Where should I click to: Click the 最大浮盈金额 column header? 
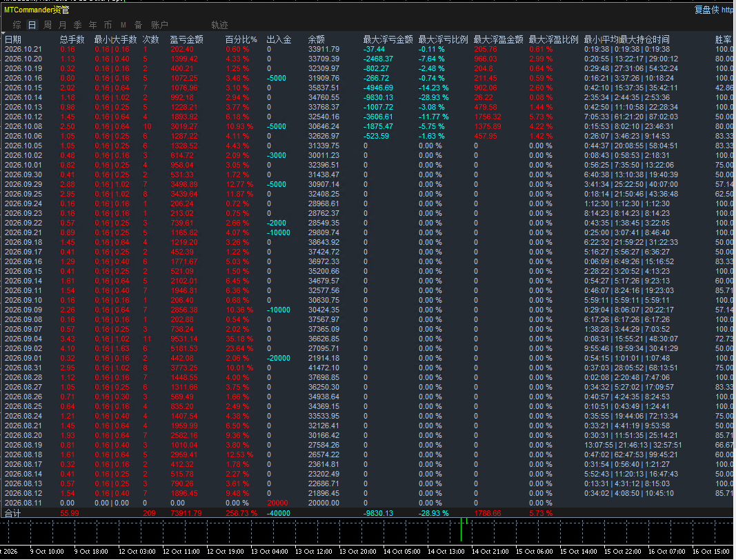click(x=499, y=39)
